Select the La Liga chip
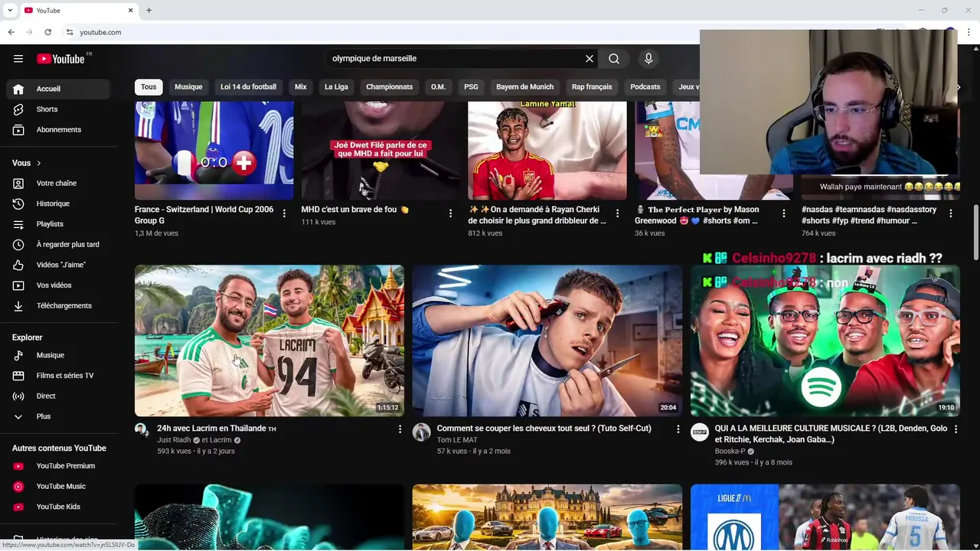980x551 pixels. coord(336,87)
